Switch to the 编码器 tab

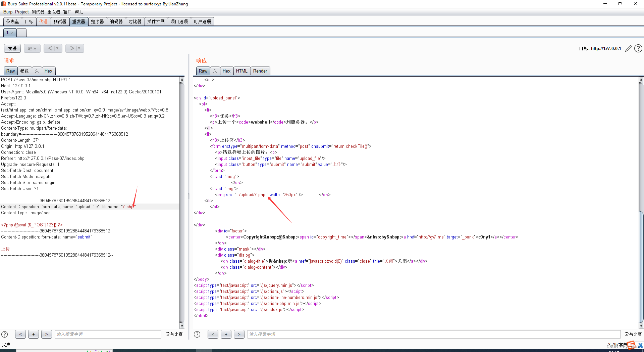[x=116, y=21]
